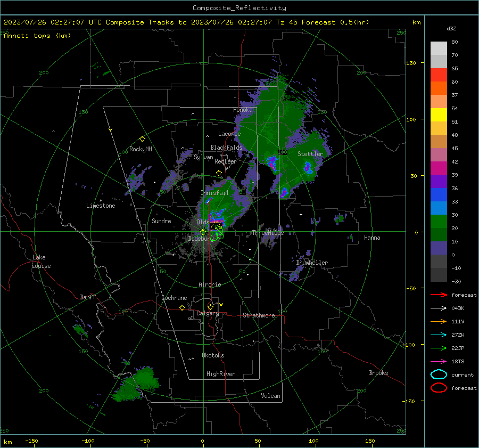Click the Lacombe city label
The image size is (479, 448).
pyautogui.click(x=229, y=134)
